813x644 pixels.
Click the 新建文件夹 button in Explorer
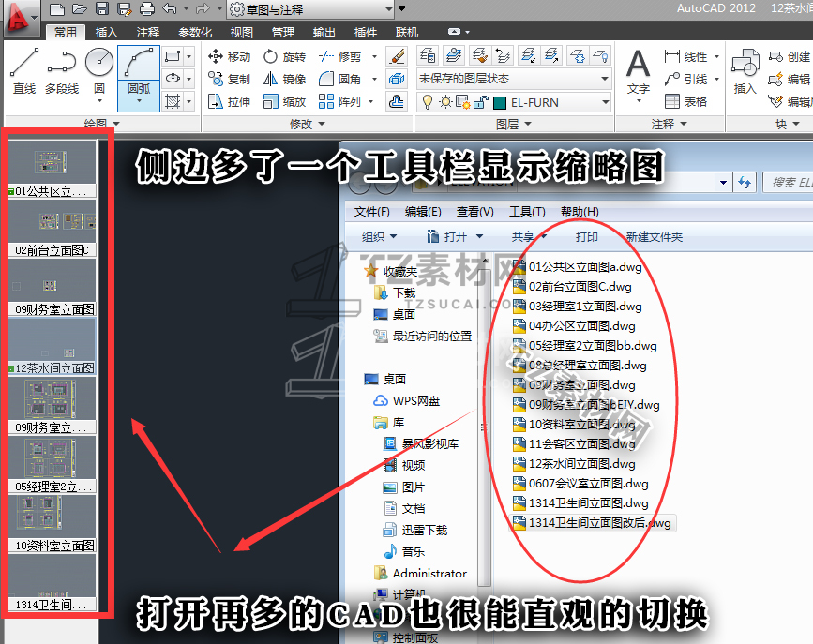tap(655, 237)
